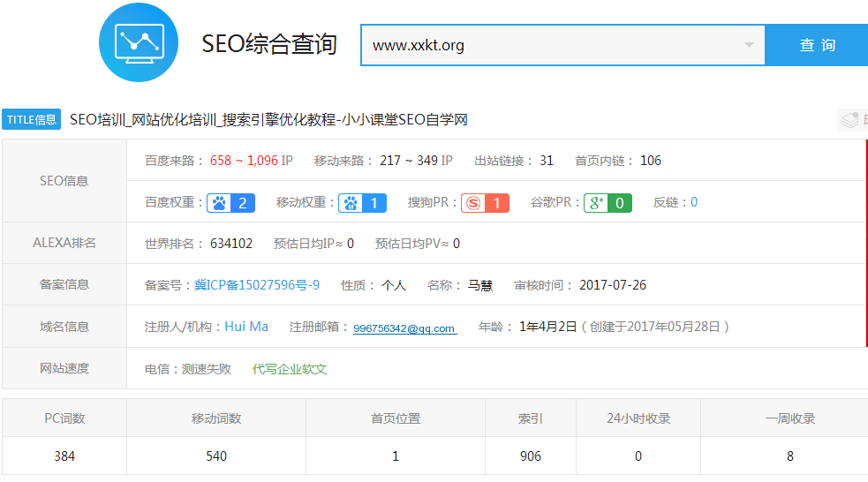Screen dimensions: 868x482
Task: Select the world rank value 634102
Action: point(231,244)
